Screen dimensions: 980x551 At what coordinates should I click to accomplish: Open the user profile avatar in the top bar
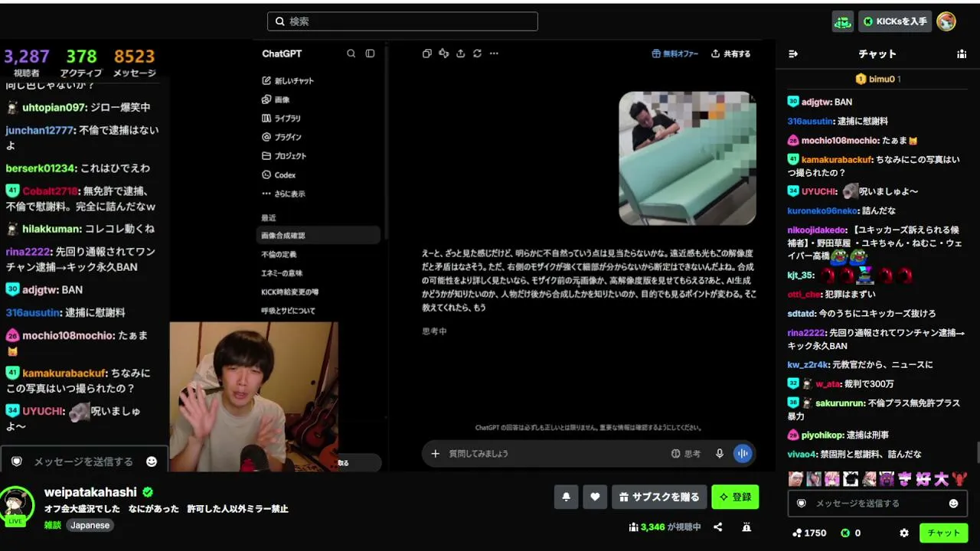click(x=946, y=21)
